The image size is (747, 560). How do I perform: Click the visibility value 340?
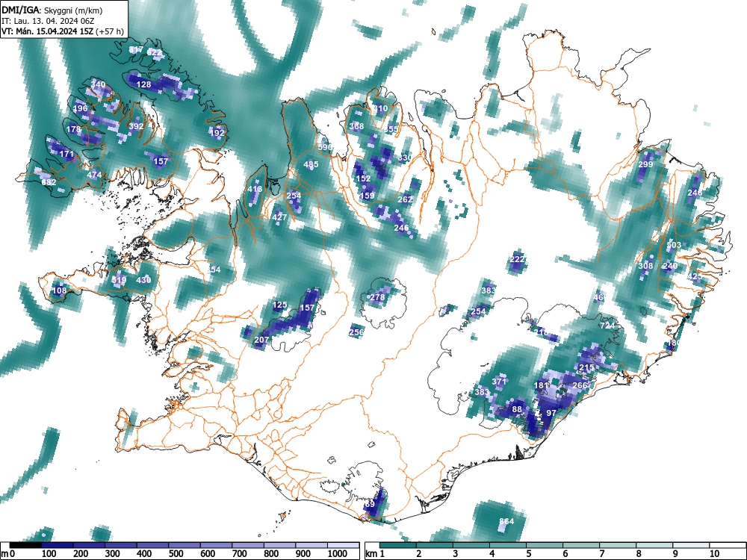pos(98,84)
